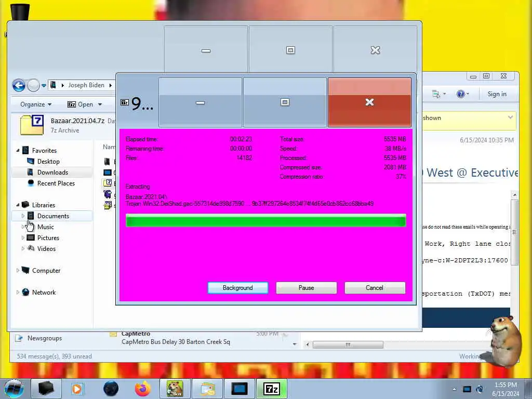Open the dark globe taskbar icon
The height and width of the screenshot is (399, 532).
pyautogui.click(x=111, y=389)
